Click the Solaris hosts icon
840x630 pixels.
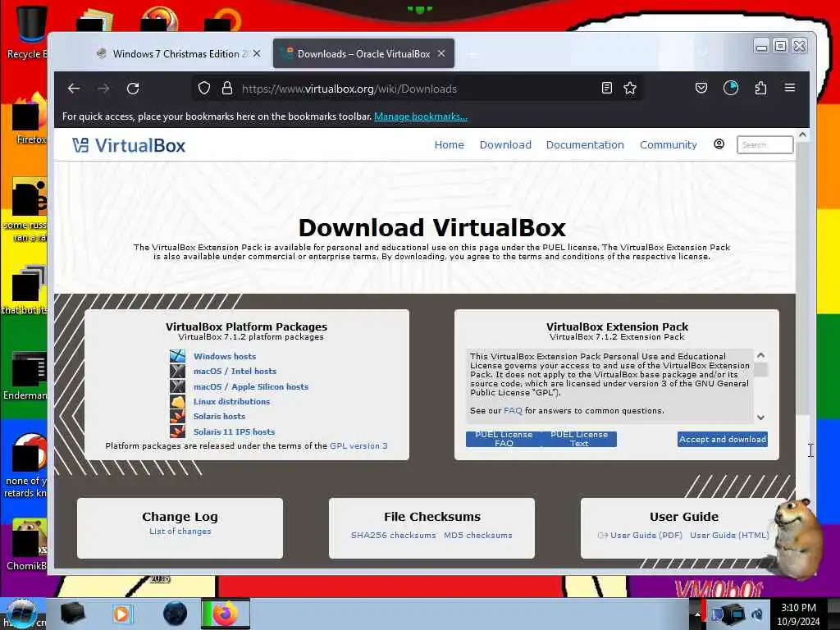[x=177, y=416]
